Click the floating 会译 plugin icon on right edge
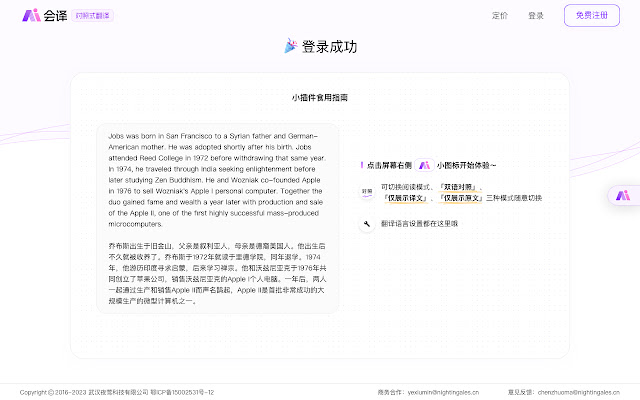The height and width of the screenshot is (400, 640). click(623, 196)
